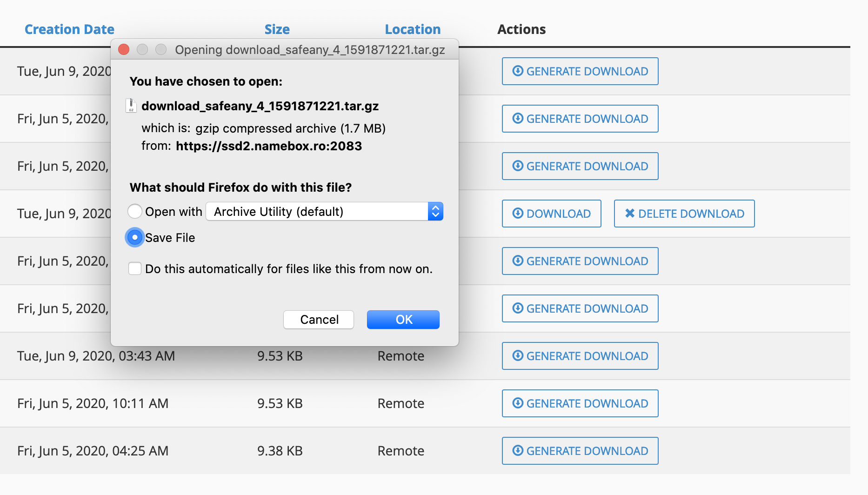Click the filename download_safeany_4_1591871221.tar.gz in dialog
Image resolution: width=868 pixels, height=495 pixels.
[260, 106]
